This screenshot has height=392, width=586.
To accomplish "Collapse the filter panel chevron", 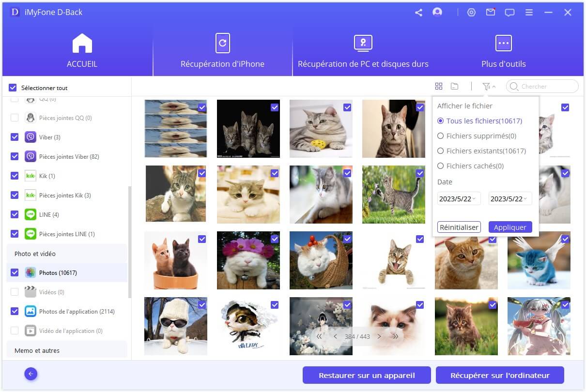I will pyautogui.click(x=493, y=86).
